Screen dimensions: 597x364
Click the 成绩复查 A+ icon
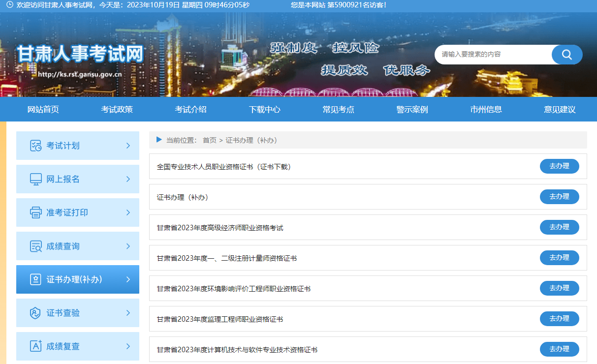[x=35, y=346]
